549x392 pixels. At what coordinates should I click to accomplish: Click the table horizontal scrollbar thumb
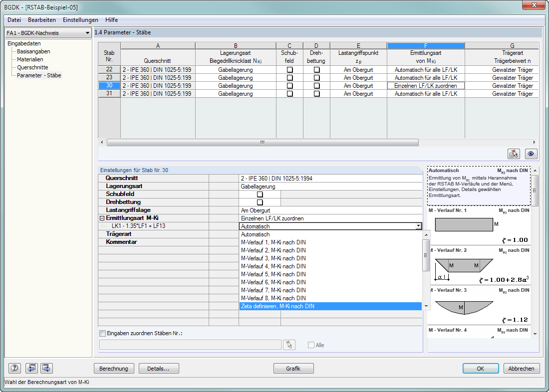(263, 143)
